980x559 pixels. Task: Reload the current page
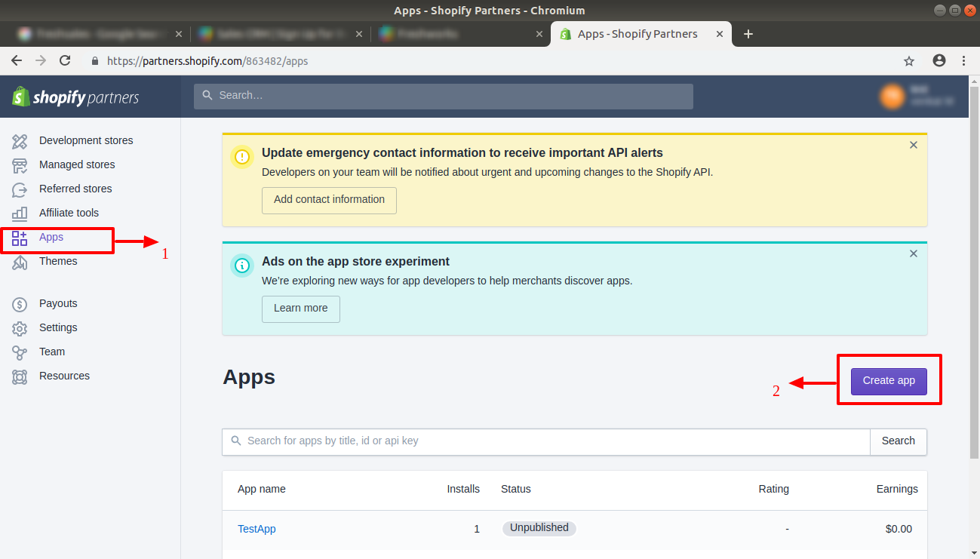[x=65, y=61]
